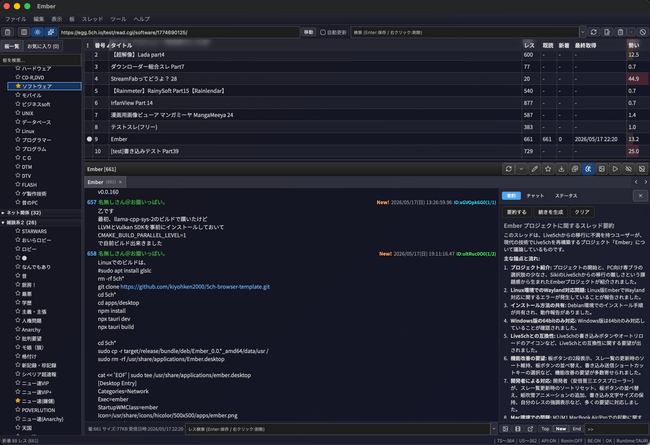Image resolution: width=650 pixels, height=445 pixels.
Task: Open the レス検索 history dropdown arrow
Action: (494, 429)
